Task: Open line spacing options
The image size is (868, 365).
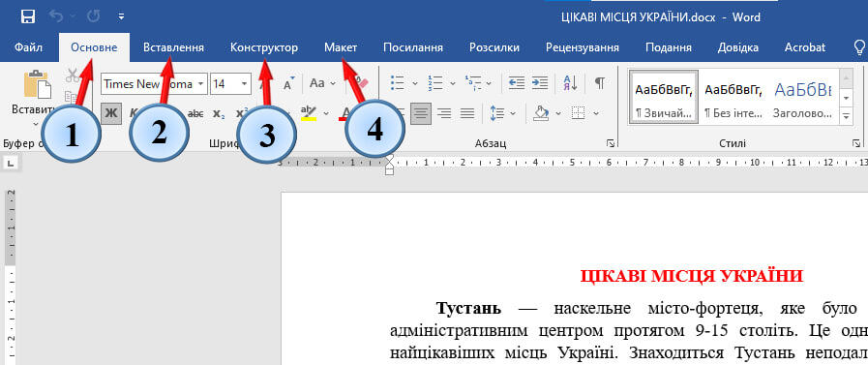Action: (497, 113)
